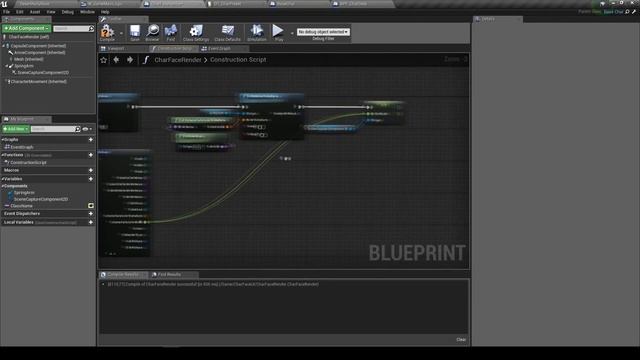Click CharFaceRender in the graph breadcrumb
The height and width of the screenshot is (360, 640).
178,60
